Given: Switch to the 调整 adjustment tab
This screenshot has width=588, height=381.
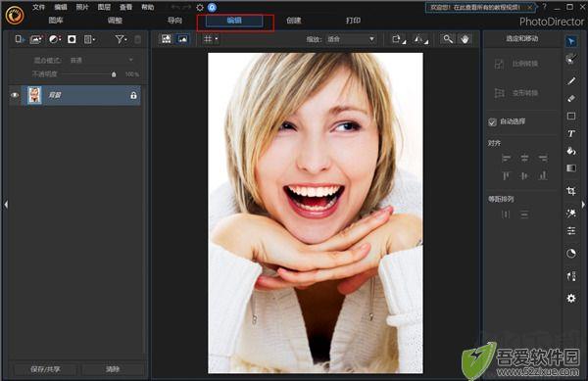Looking at the screenshot, I should [x=115, y=21].
